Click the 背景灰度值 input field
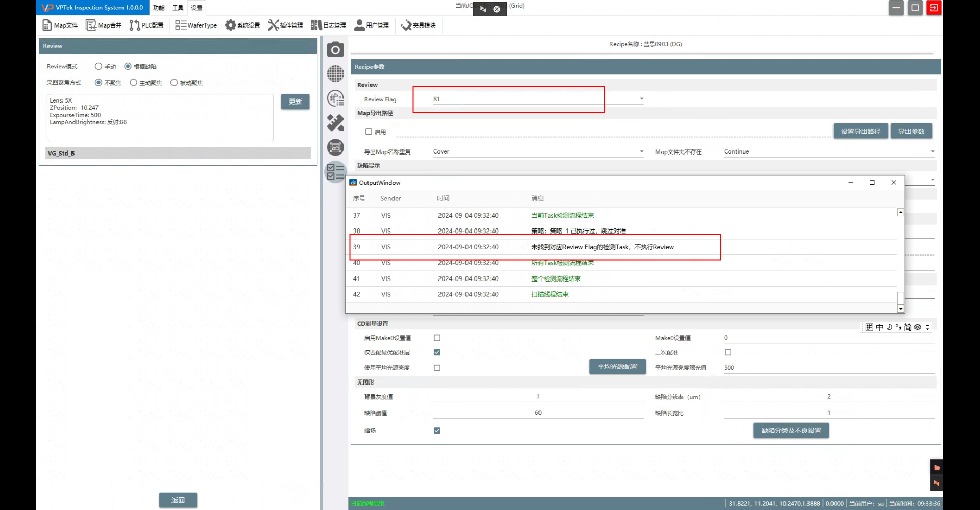The image size is (980, 510). [538, 396]
